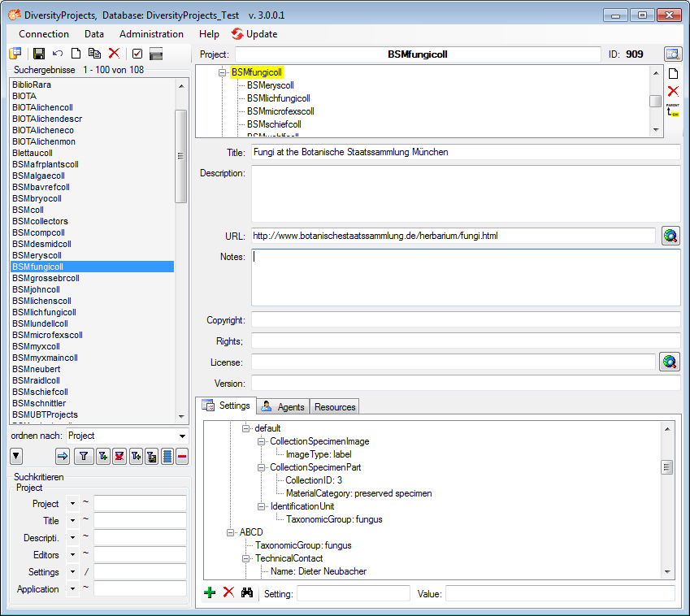
Task: Create a new project from the main toolbar
Action: [76, 54]
